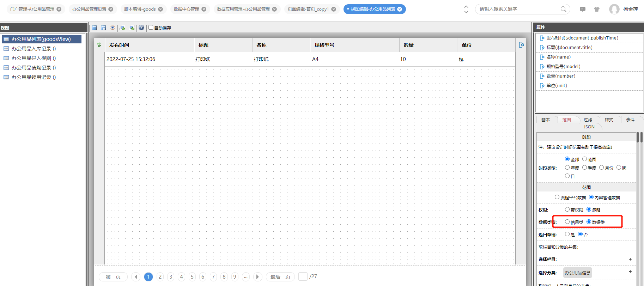
Task: Click plus icon to add 选择栏目
Action: coord(630,259)
